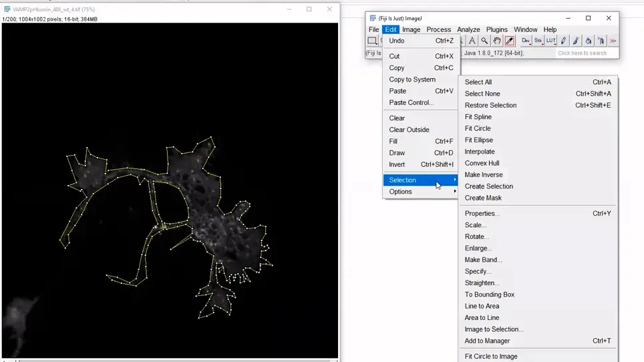This screenshot has width=644, height=362.
Task: Choose Clear from Edit menu
Action: [x=421, y=118]
